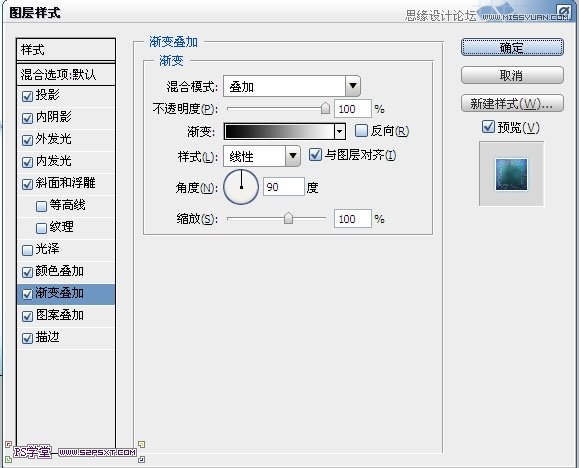Click the style preview thumbnail
The width and height of the screenshot is (579, 468).
pyautogui.click(x=511, y=174)
